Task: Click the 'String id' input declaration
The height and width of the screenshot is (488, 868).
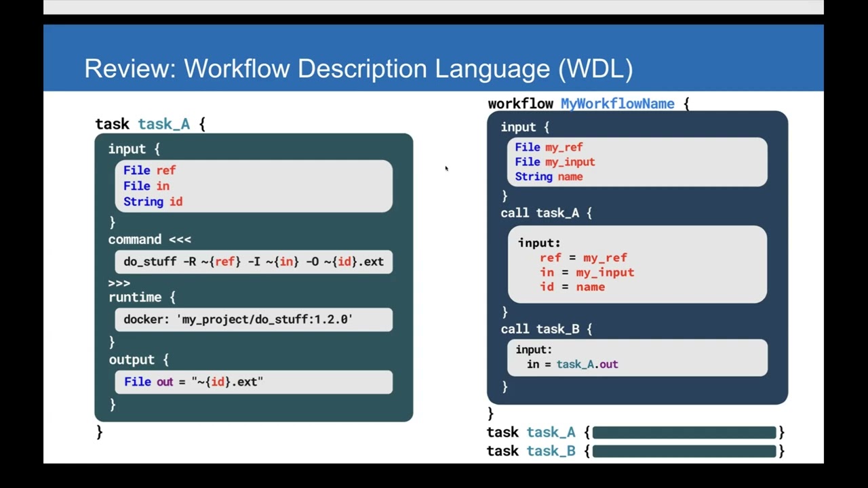Action: 153,201
